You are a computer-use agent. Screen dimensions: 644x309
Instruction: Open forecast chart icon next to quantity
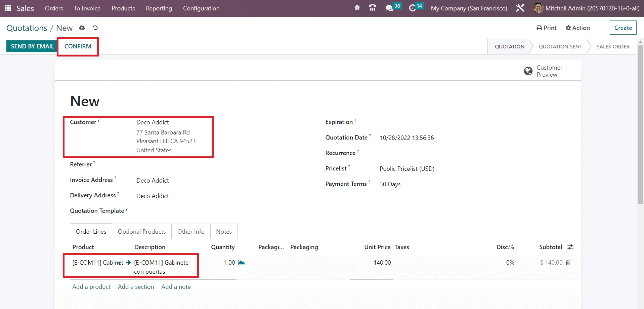242,263
